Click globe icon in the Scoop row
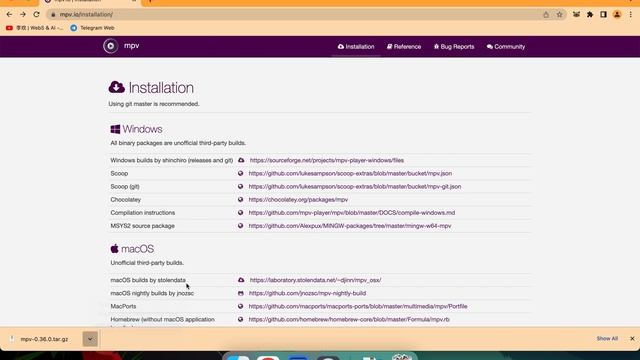The width and height of the screenshot is (640, 360). click(240, 173)
